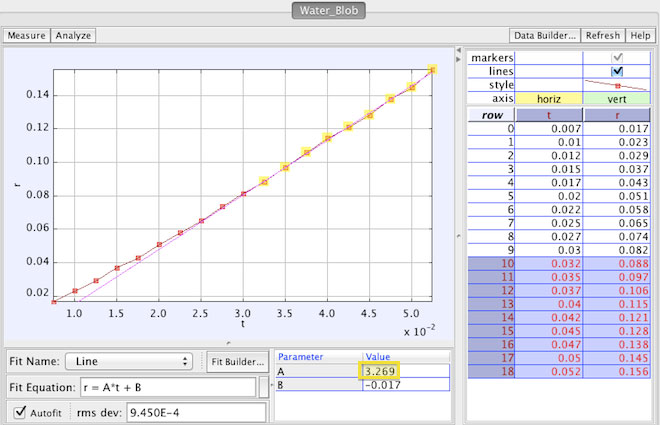Screen dimensions: 660x425
Task: Launch the Fit Builder
Action: [236, 361]
